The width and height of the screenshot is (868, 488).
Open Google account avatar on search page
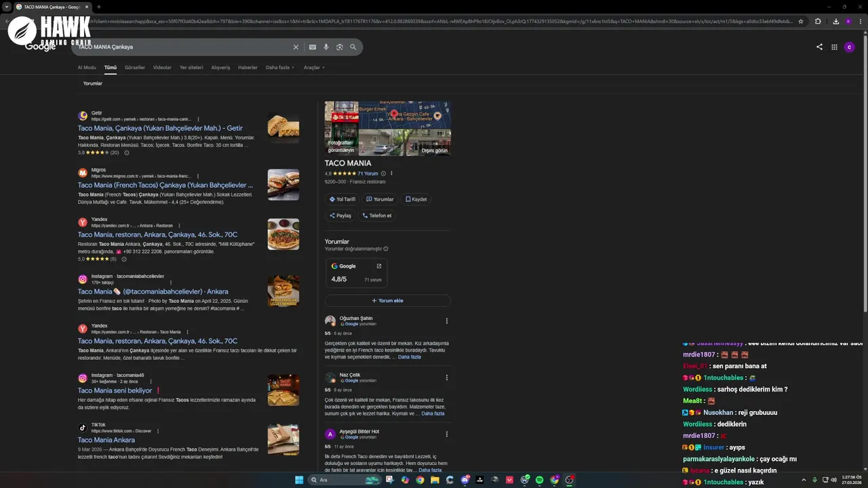click(x=849, y=47)
